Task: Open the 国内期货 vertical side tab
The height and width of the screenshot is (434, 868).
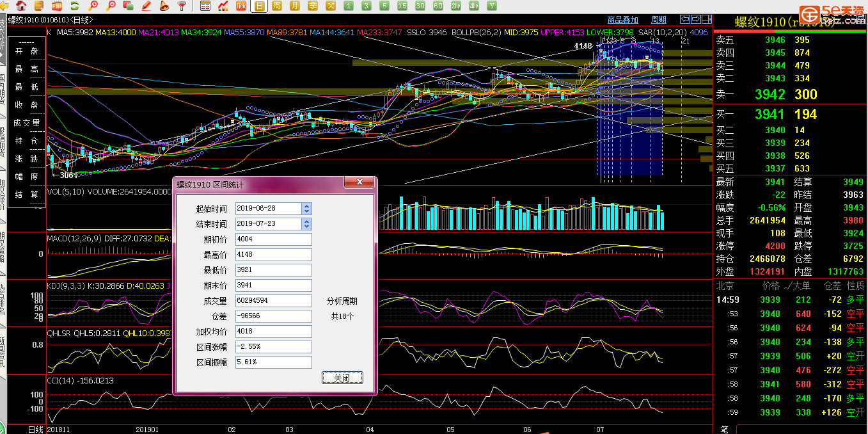Action: 3,90
